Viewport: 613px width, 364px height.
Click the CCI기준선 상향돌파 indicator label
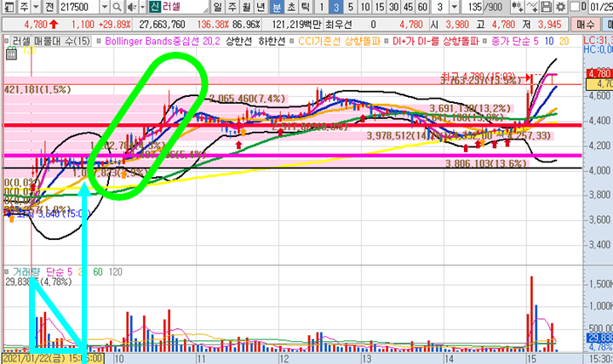(339, 41)
